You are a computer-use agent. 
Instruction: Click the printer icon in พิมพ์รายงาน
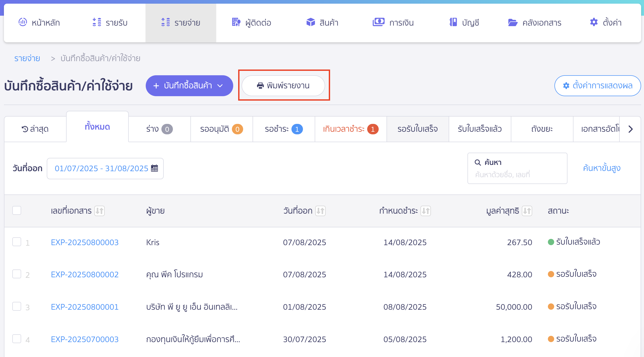tap(260, 86)
